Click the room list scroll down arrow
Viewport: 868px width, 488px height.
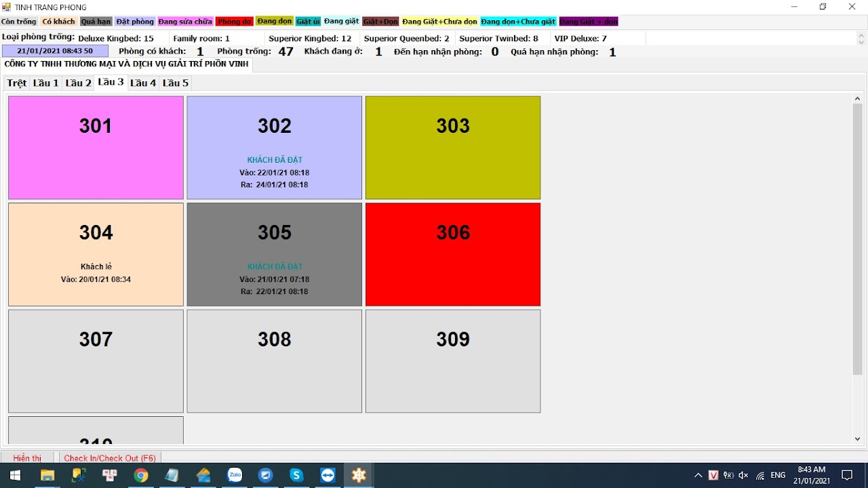857,439
